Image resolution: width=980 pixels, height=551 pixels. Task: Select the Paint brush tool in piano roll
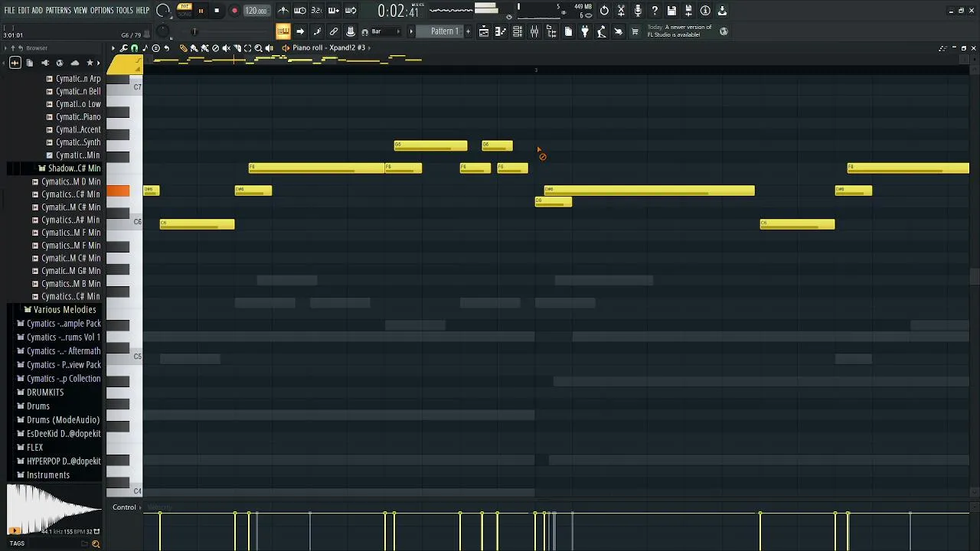[194, 47]
